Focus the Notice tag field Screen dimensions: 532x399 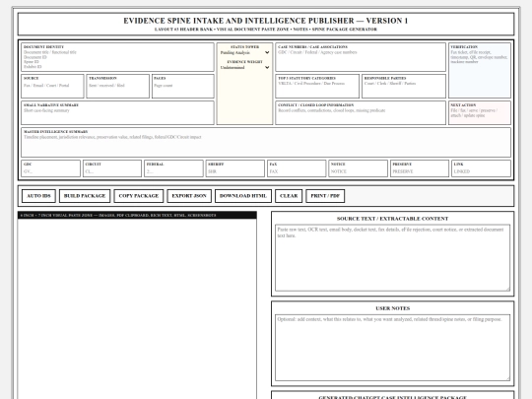(x=359, y=171)
